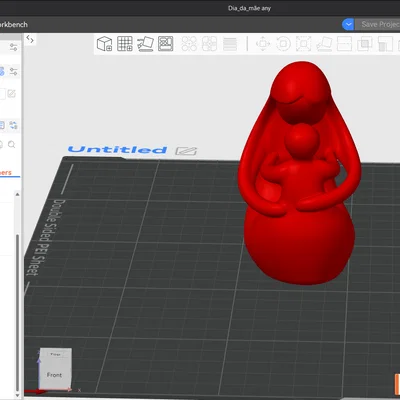Click the Split to parts icon

pyautogui.click(x=209, y=44)
